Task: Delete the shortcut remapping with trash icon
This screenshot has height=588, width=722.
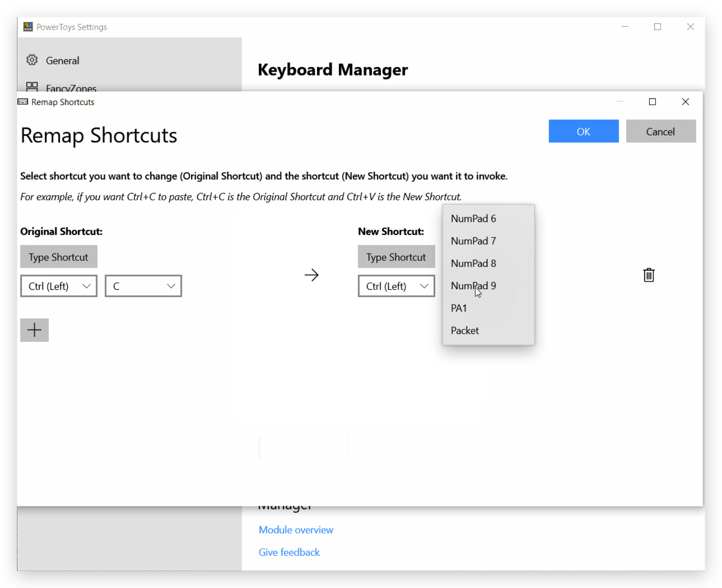Action: point(649,275)
